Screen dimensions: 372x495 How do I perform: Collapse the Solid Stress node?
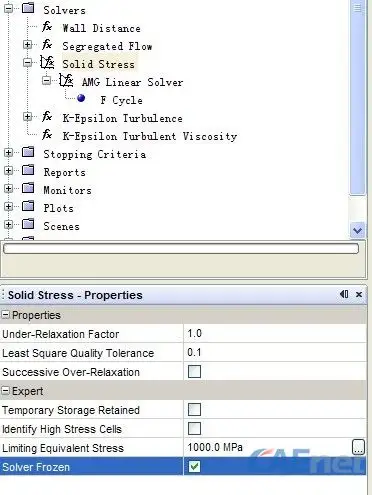[28, 63]
